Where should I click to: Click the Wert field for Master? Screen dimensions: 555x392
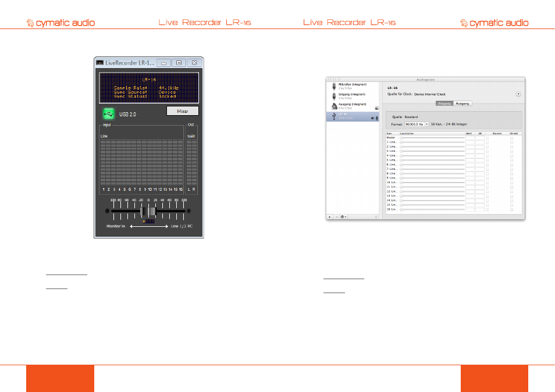point(469,138)
